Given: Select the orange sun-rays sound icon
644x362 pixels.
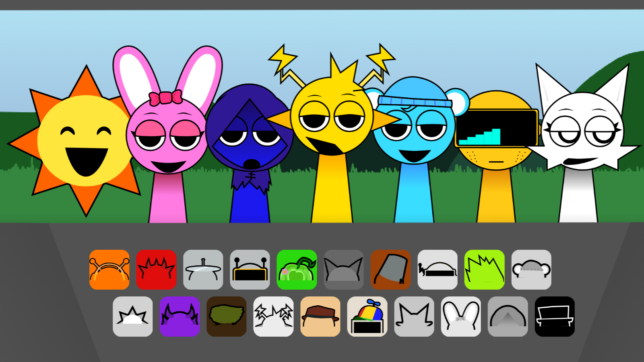Looking at the screenshot, I should click(109, 269).
